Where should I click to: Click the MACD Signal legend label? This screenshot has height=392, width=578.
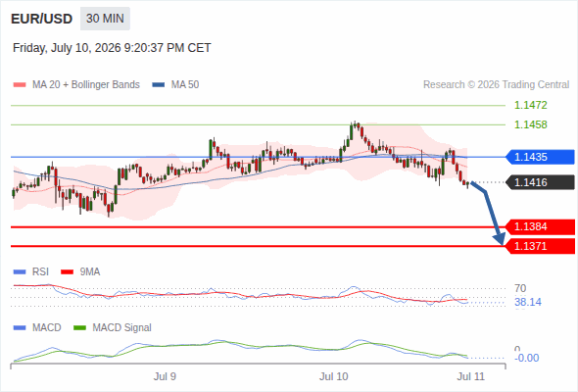coord(122,328)
